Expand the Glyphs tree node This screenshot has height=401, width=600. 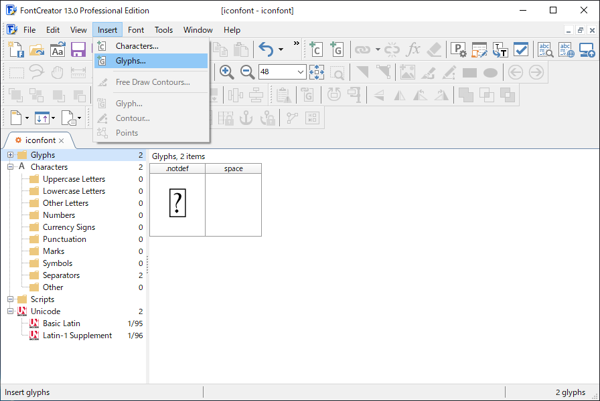point(10,155)
